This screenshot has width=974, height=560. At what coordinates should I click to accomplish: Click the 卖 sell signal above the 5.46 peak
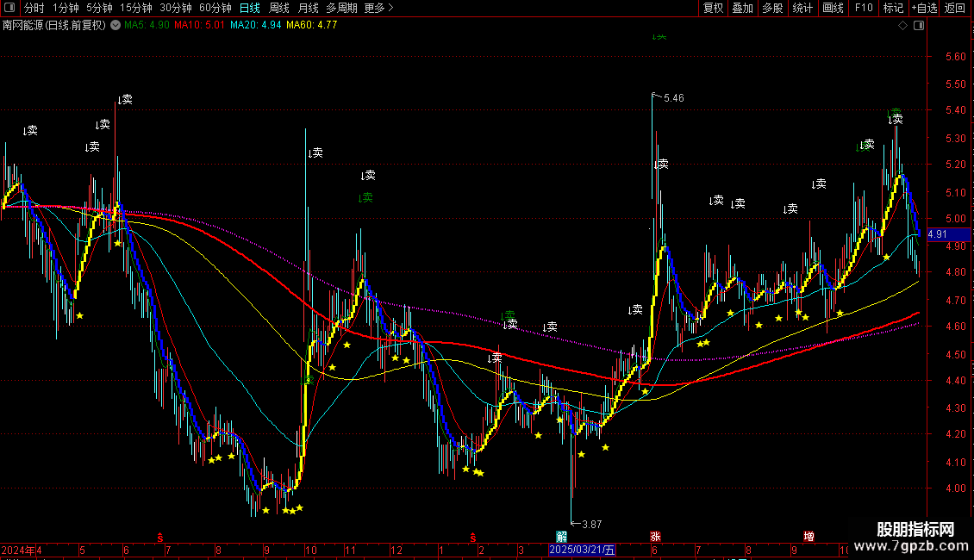point(659,37)
